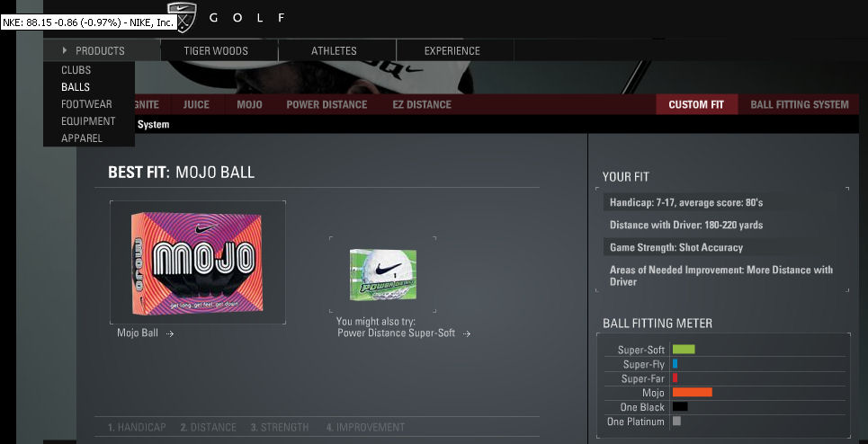The image size is (868, 444).
Task: Open Equipment from the Products list
Action: (88, 121)
